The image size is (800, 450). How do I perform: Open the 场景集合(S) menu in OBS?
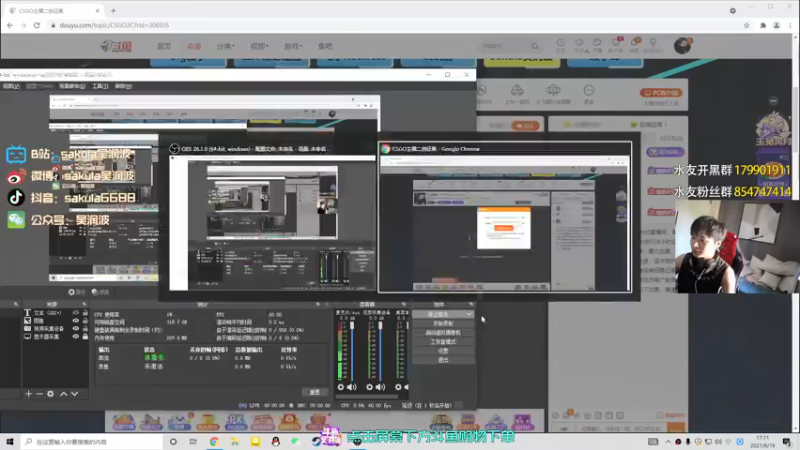72,86
